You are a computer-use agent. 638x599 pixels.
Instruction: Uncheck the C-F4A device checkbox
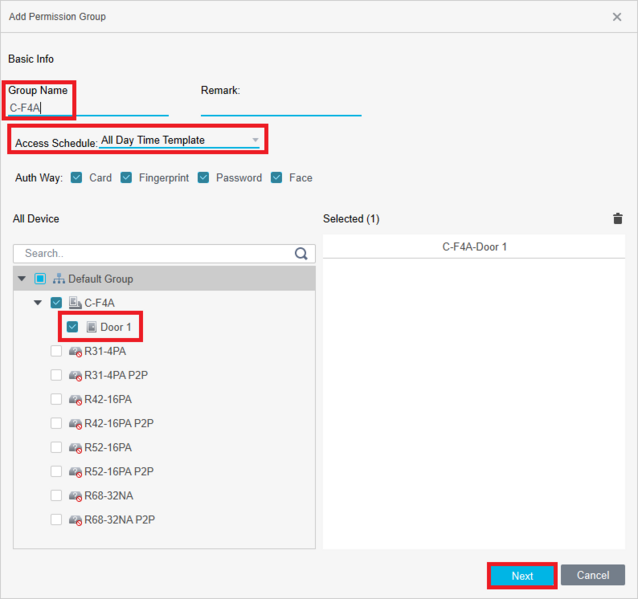[56, 303]
